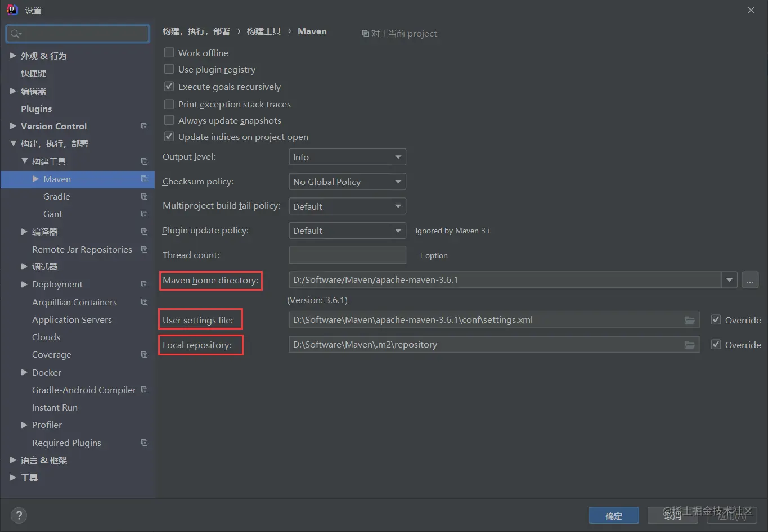Expand the Docker tree node

coord(24,372)
